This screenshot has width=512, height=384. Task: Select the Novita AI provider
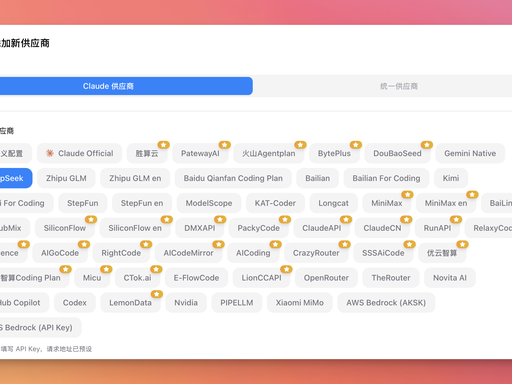coord(450,278)
